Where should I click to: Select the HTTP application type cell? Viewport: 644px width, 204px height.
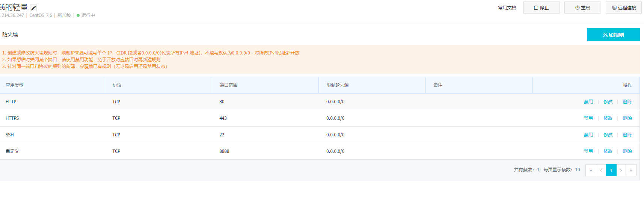tap(11, 101)
